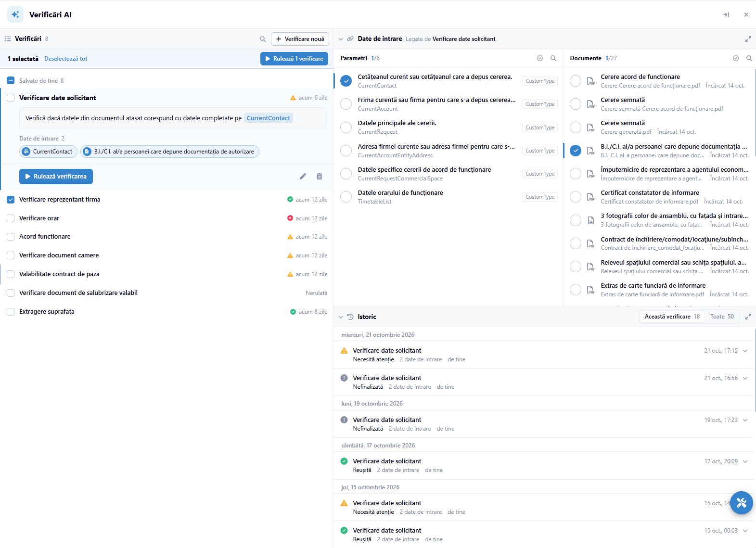
Task: Click the Verificări AI sparkle logo icon
Action: [x=15, y=14]
